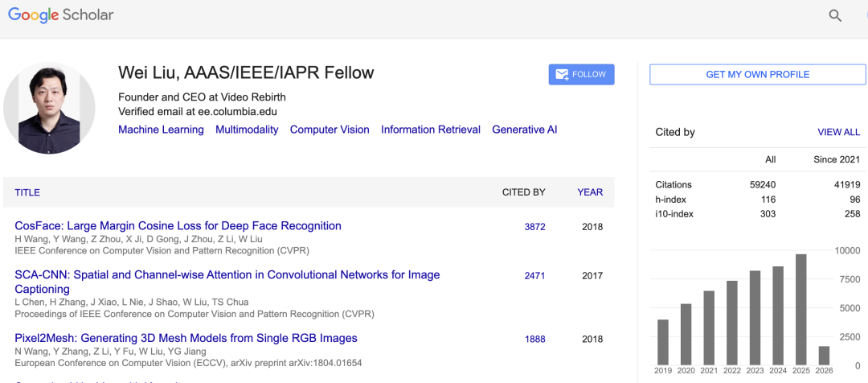The height and width of the screenshot is (383, 868).
Task: Select the Multimodality topic link
Action: click(x=247, y=130)
